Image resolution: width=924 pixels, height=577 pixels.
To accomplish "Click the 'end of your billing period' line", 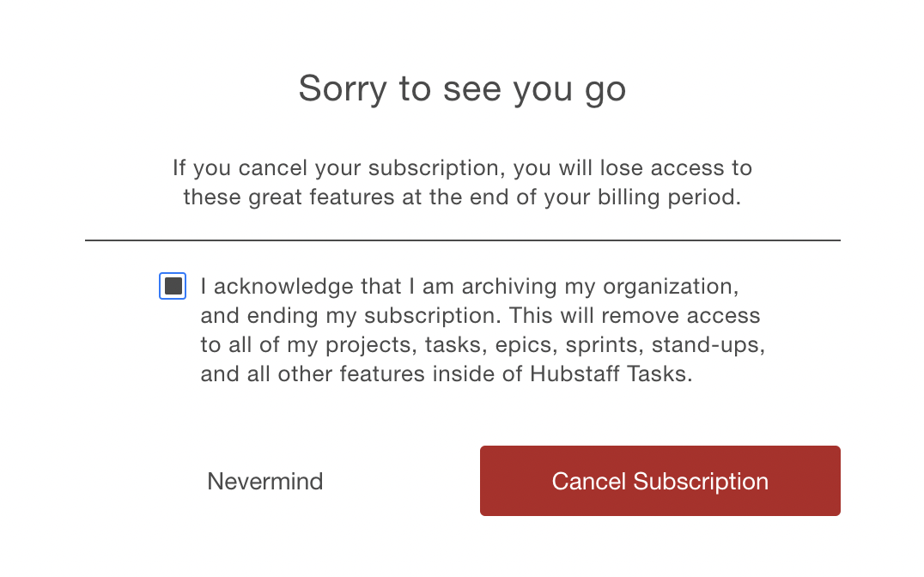I will [462, 197].
